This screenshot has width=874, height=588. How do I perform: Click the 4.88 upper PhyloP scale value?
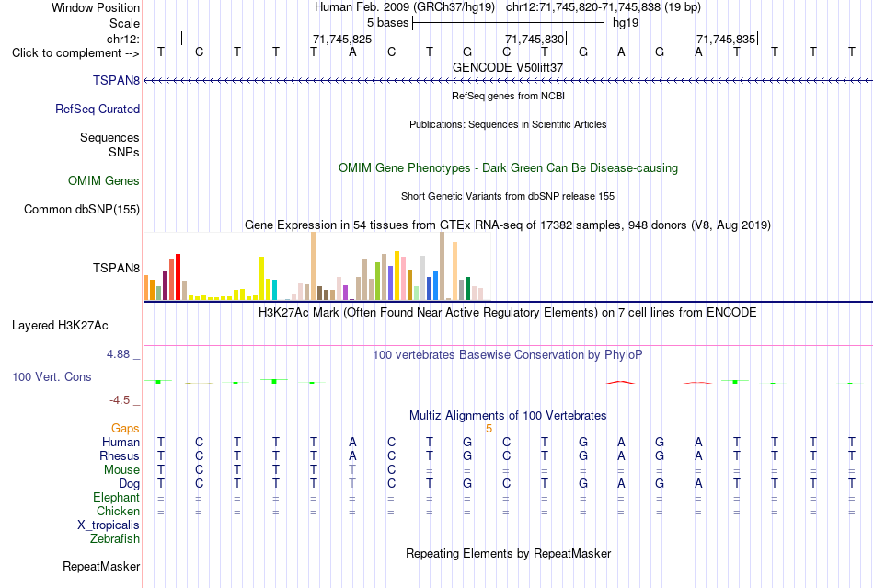tap(118, 354)
